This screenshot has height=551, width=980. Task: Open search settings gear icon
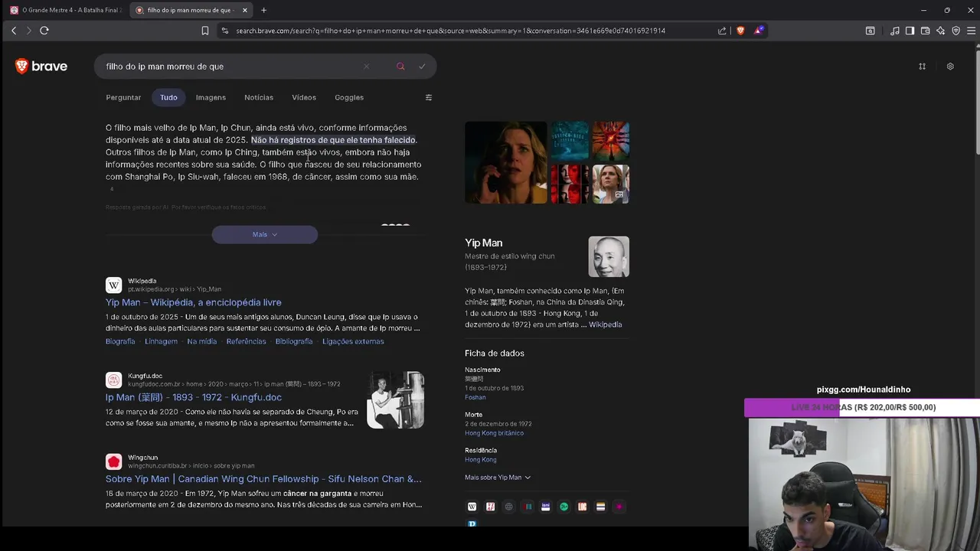[950, 67]
